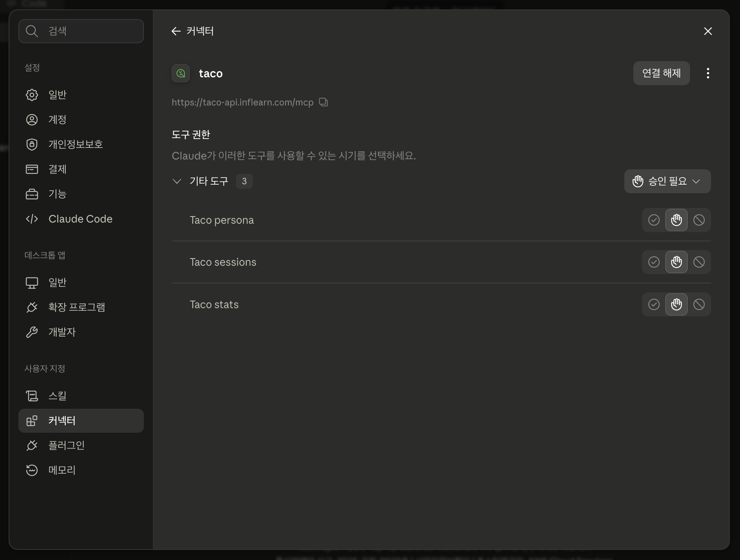Click the tool count badge showing 3

[x=244, y=181]
